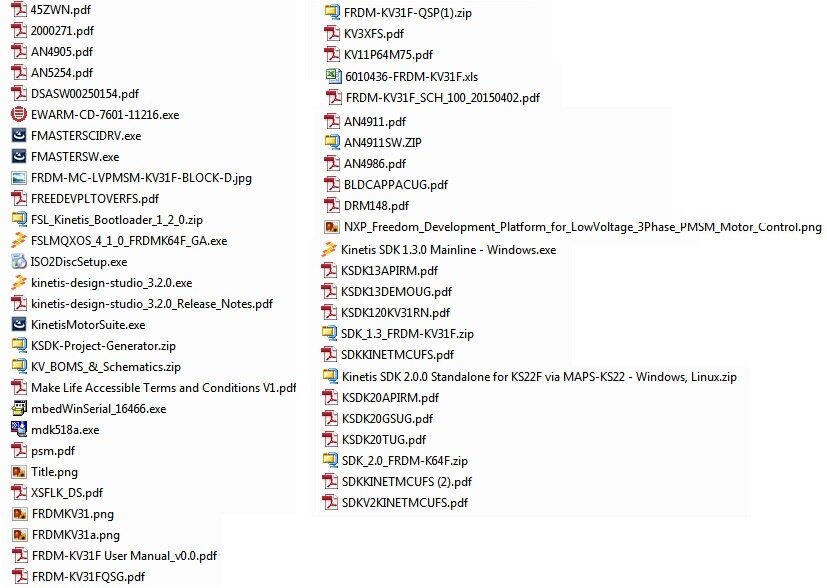Click the zip icon of FSL_Kinetis_Bootloader_1_2_0.zip

tap(19, 219)
